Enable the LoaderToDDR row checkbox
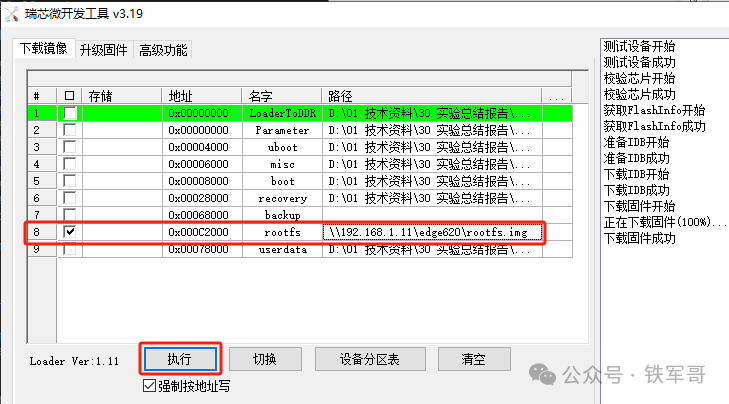Screen dimensions: 729x404 69,113
